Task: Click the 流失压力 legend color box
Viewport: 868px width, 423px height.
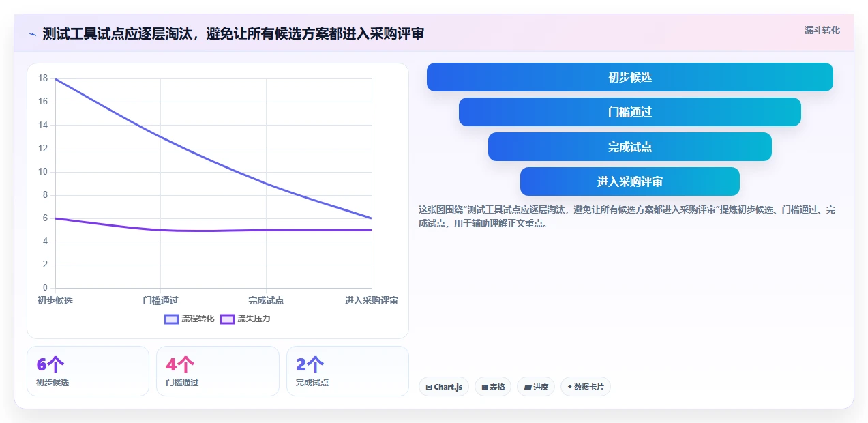Action: pyautogui.click(x=227, y=319)
